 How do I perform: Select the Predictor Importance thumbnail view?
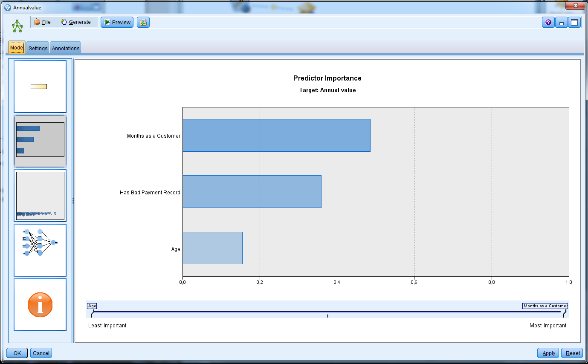[x=40, y=141]
